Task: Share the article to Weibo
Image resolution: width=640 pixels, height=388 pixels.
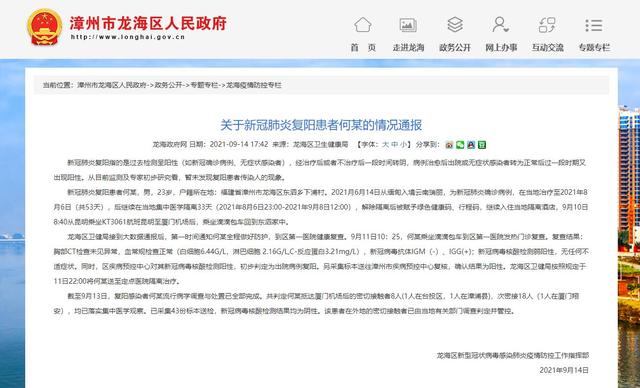Action: tap(449, 144)
